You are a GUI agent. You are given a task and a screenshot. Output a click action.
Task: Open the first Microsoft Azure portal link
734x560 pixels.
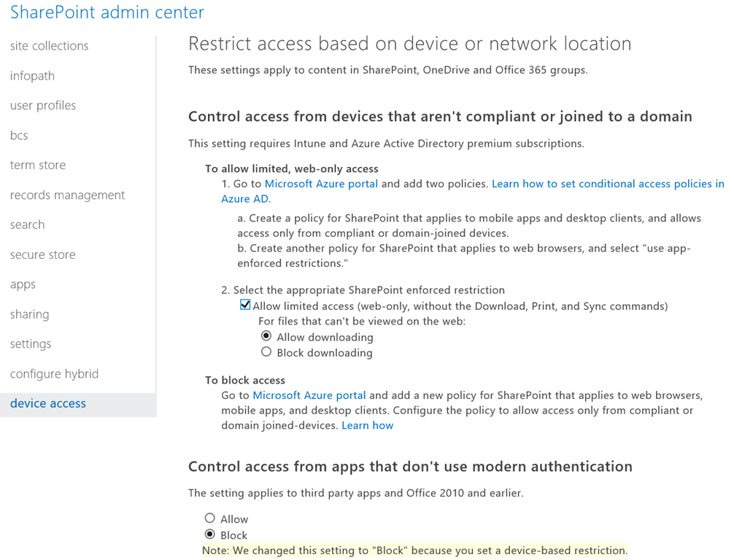coord(321,184)
